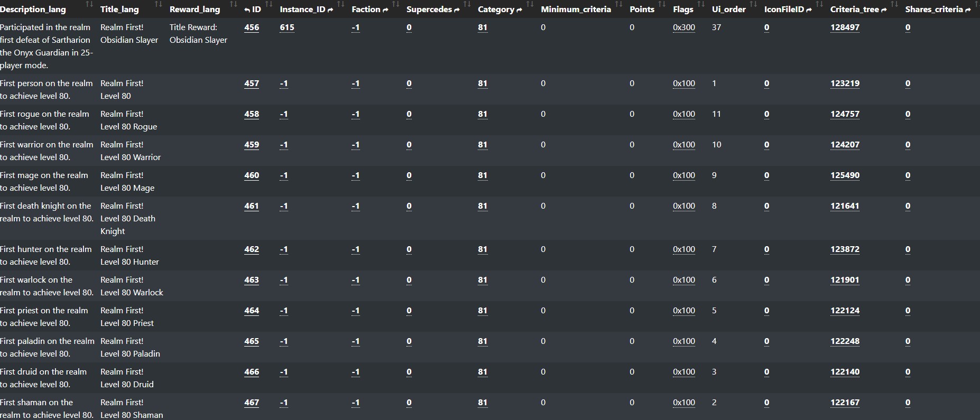Click the sort arrows beside Ui_order
This screenshot has width=980, height=420.
tap(753, 5)
